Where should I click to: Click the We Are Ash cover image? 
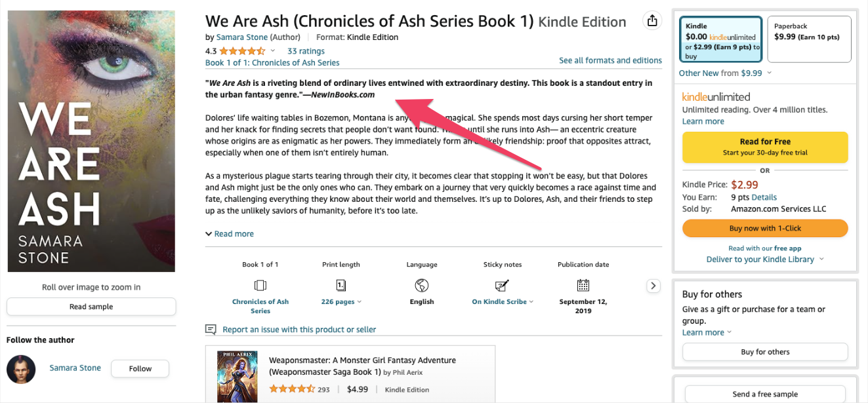(x=91, y=140)
